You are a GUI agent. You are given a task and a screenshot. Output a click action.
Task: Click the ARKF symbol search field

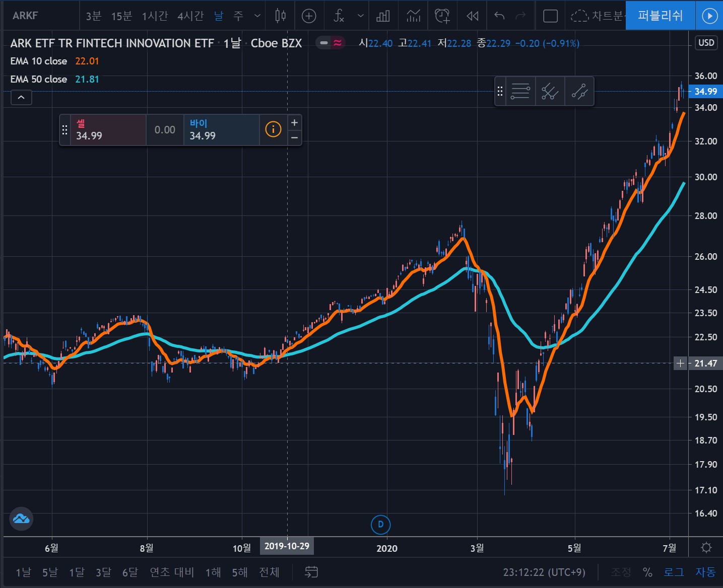pyautogui.click(x=40, y=16)
